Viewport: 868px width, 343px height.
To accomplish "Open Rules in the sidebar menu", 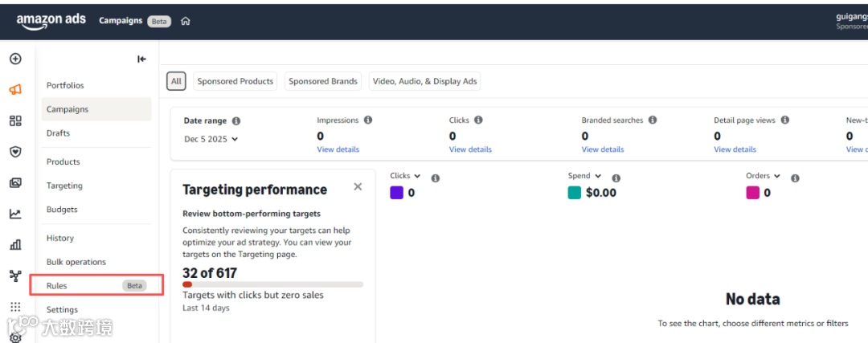I will click(57, 285).
